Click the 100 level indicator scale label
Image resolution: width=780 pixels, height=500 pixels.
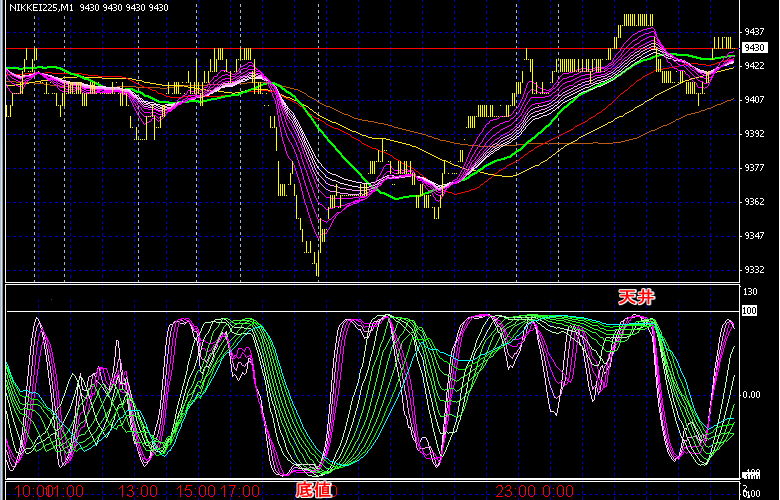point(749,312)
